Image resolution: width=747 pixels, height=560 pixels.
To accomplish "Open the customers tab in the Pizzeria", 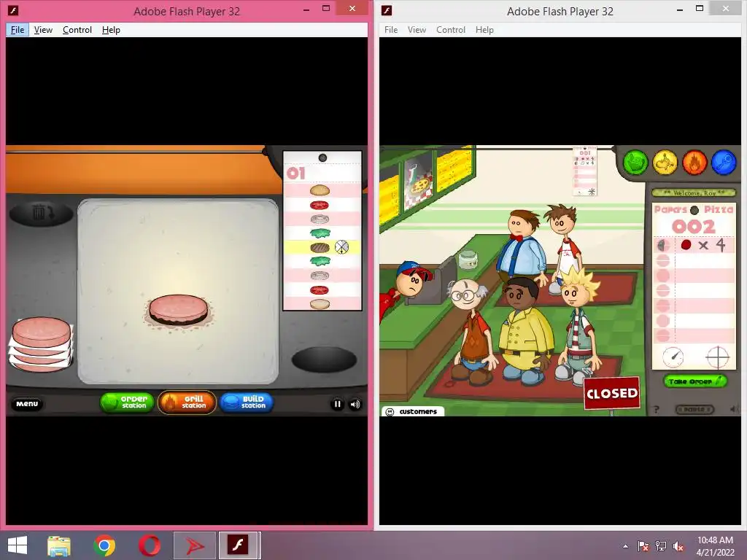I will click(x=412, y=411).
